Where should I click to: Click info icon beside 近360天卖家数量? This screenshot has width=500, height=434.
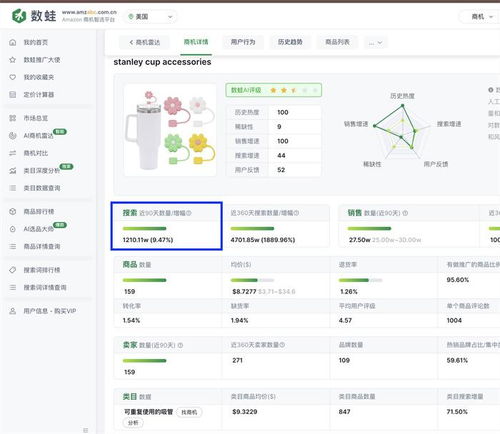[282, 345]
